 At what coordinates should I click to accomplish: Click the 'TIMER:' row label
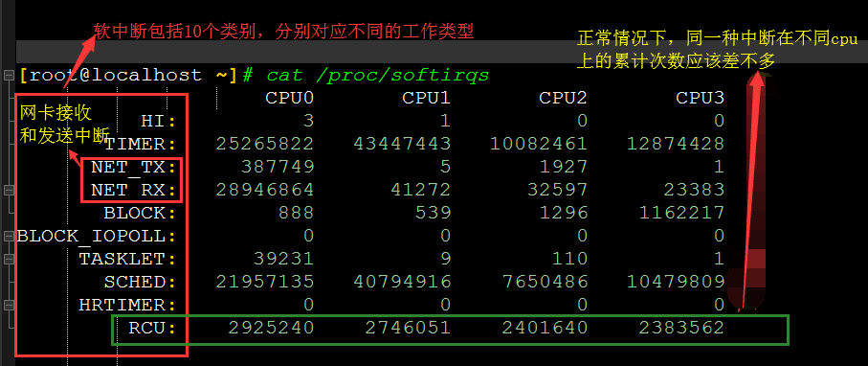[x=141, y=144]
